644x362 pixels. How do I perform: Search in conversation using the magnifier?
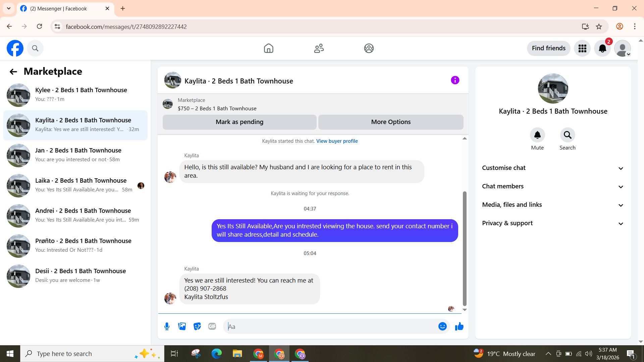[x=567, y=135]
